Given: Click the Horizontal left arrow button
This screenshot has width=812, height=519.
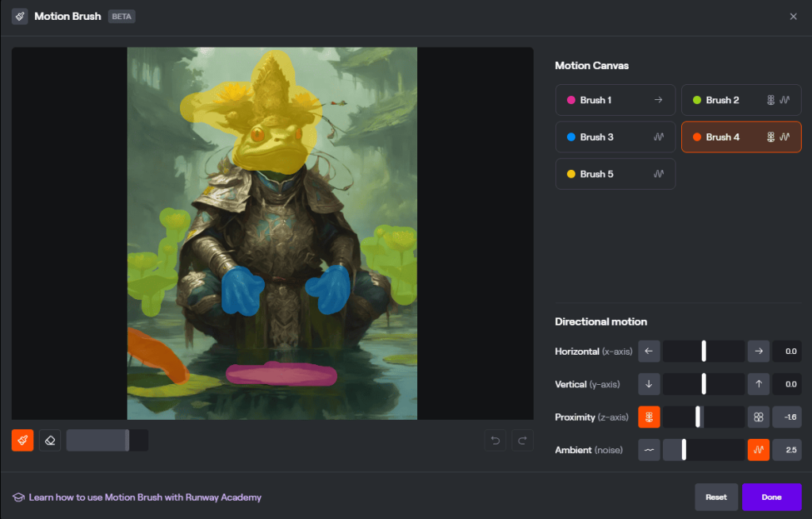Looking at the screenshot, I should (x=649, y=351).
